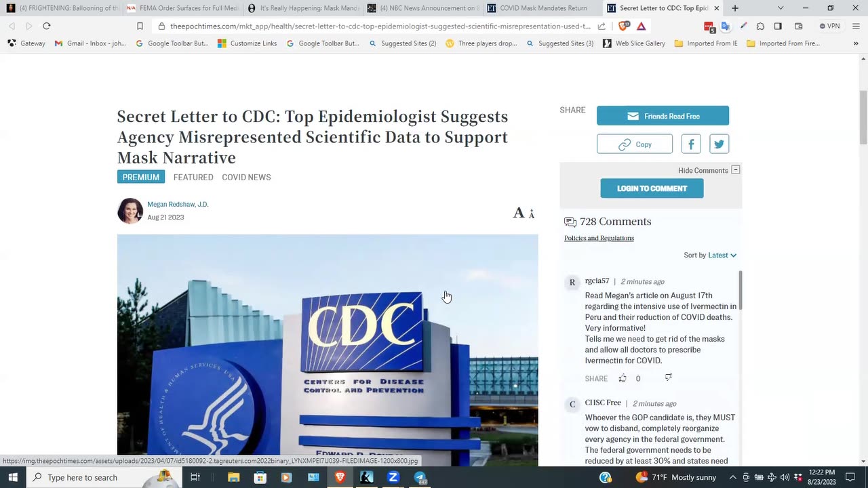Open the Windows Start menu
The width and height of the screenshot is (868, 488).
tap(13, 477)
